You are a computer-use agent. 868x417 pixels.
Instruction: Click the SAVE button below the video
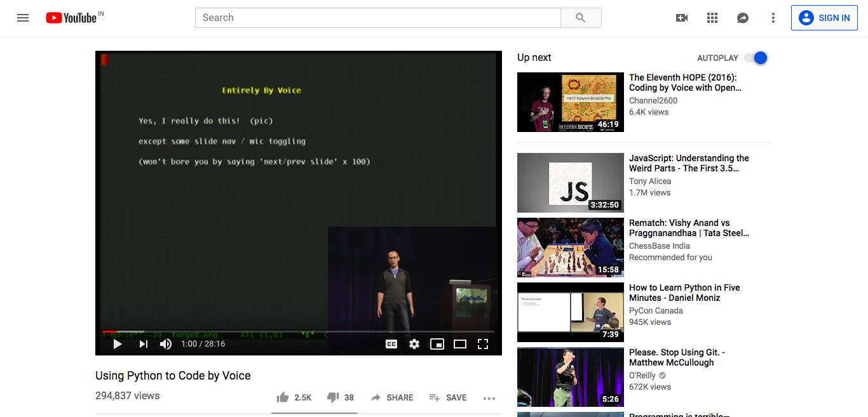point(448,398)
